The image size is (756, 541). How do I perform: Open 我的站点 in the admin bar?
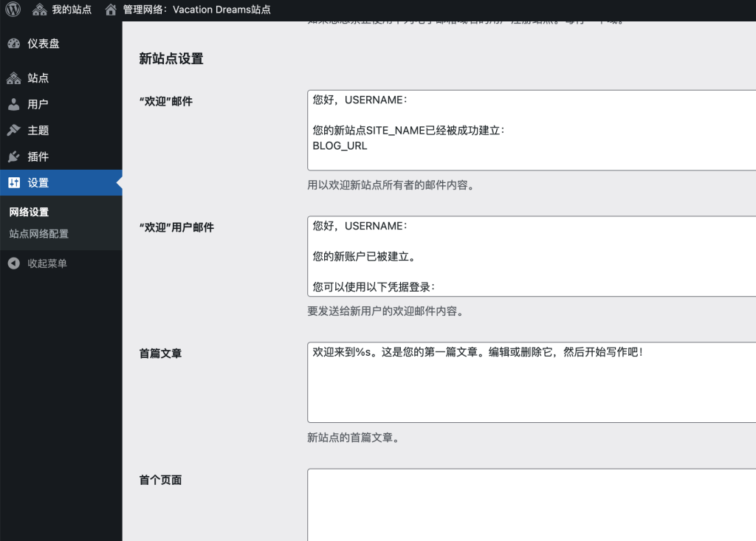[x=72, y=10]
